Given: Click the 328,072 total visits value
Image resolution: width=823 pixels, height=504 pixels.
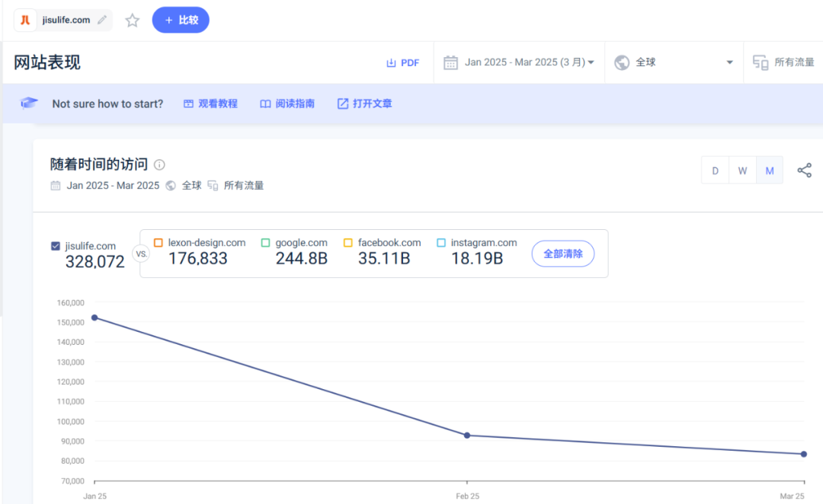Looking at the screenshot, I should coord(95,262).
